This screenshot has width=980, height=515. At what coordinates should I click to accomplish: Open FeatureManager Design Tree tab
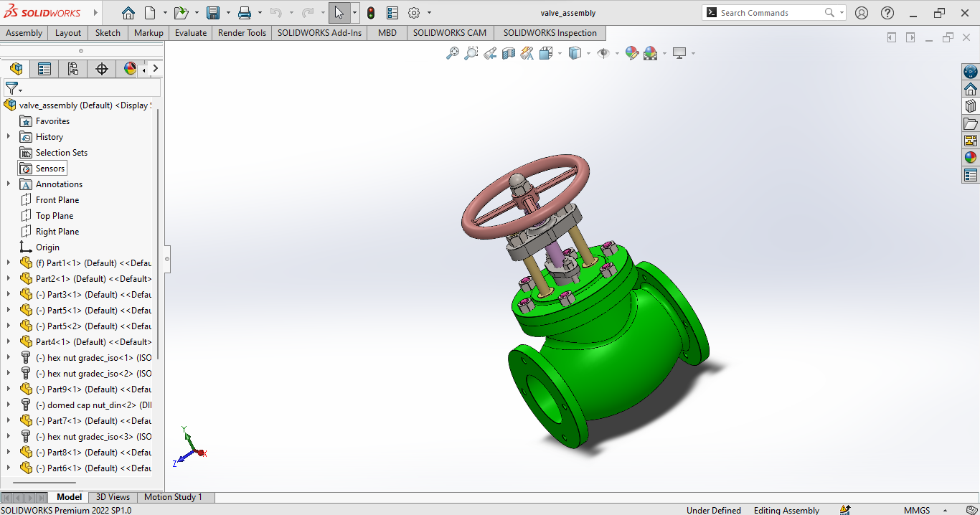pos(16,69)
